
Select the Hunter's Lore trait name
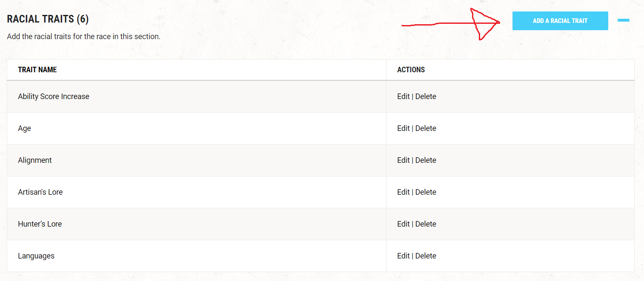click(x=40, y=224)
